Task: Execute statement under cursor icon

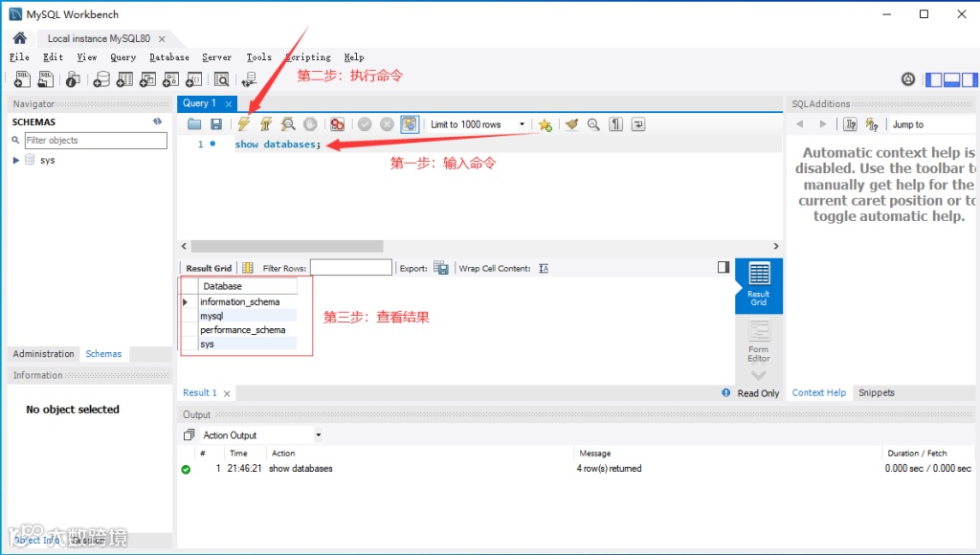Action: 266,124
